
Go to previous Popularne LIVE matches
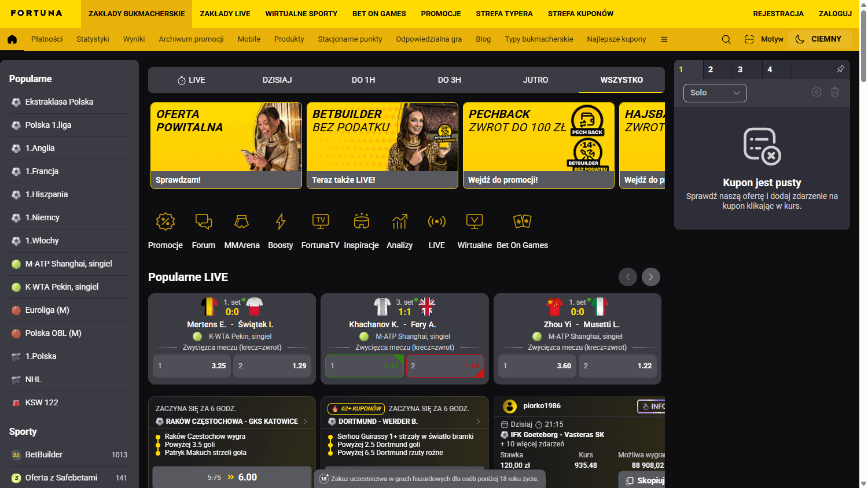[628, 277]
